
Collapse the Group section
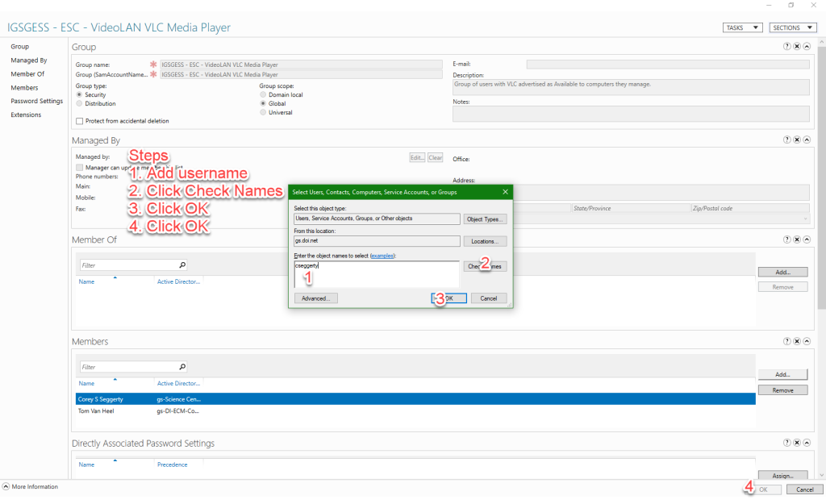click(807, 46)
